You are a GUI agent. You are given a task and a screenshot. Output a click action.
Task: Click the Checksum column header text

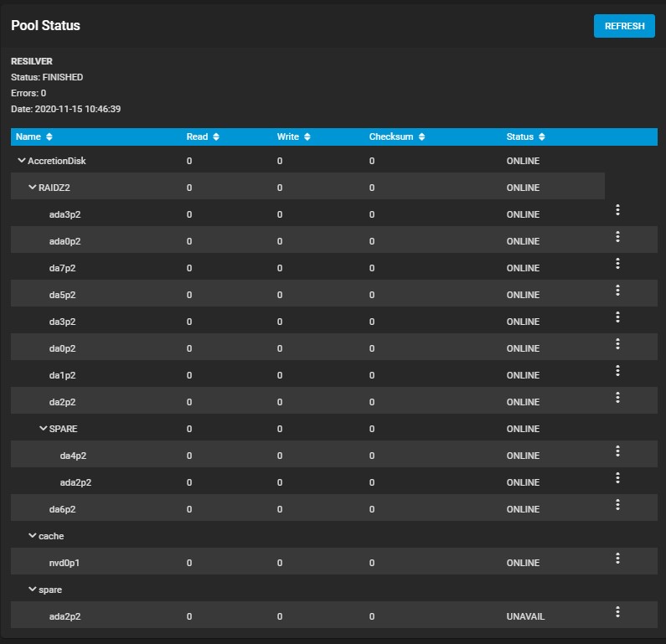click(x=390, y=137)
